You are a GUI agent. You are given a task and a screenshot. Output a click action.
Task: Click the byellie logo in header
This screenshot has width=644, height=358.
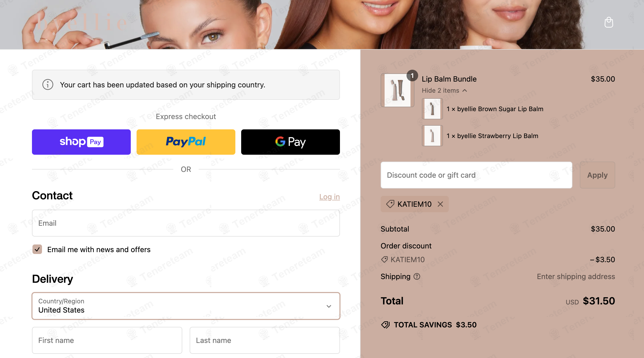82,22
